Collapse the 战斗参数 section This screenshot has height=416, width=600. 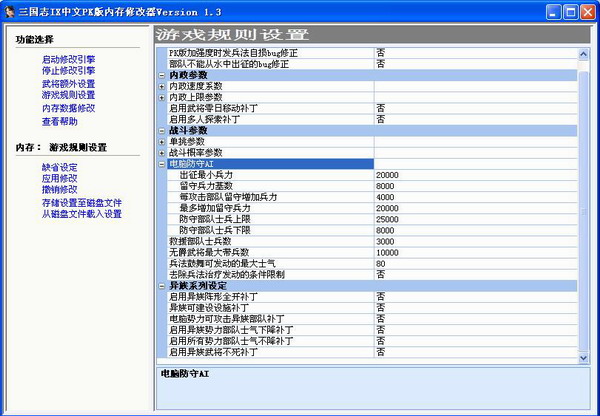[163, 130]
